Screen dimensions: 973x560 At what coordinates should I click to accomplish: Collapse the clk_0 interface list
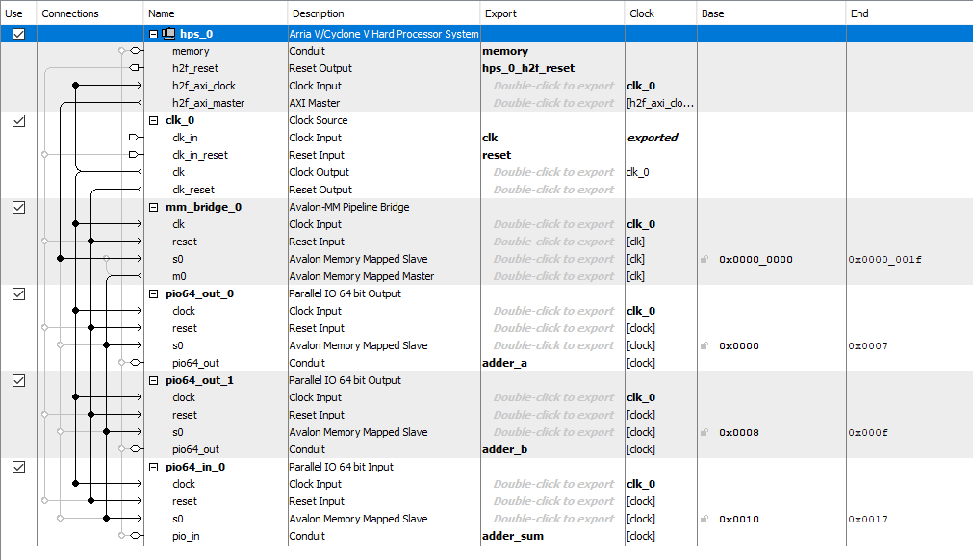tap(154, 120)
